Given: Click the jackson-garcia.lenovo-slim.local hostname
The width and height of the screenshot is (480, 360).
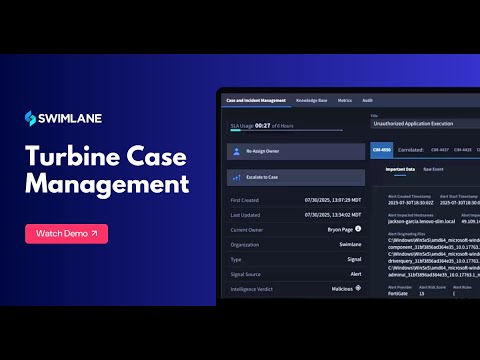Looking at the screenshot, I should [x=421, y=221].
